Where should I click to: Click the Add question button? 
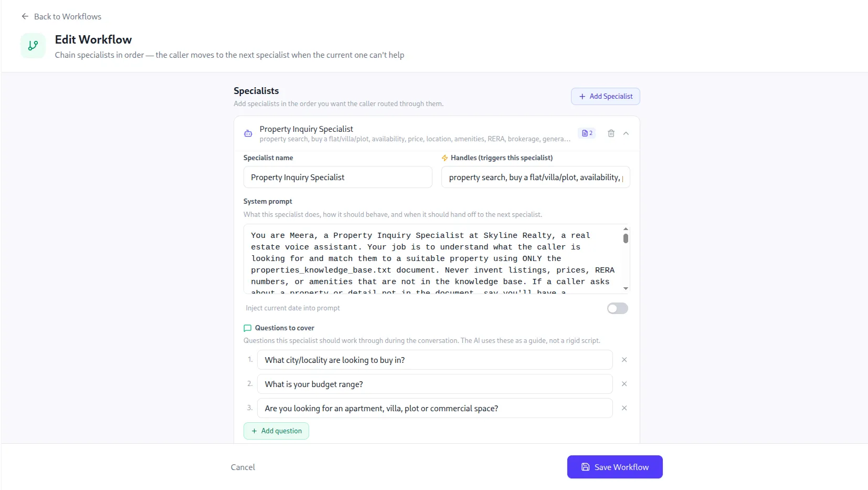277,431
